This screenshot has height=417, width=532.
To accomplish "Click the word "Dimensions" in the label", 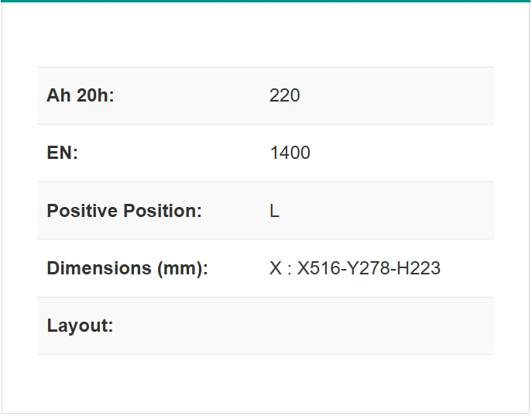I will (99, 268).
